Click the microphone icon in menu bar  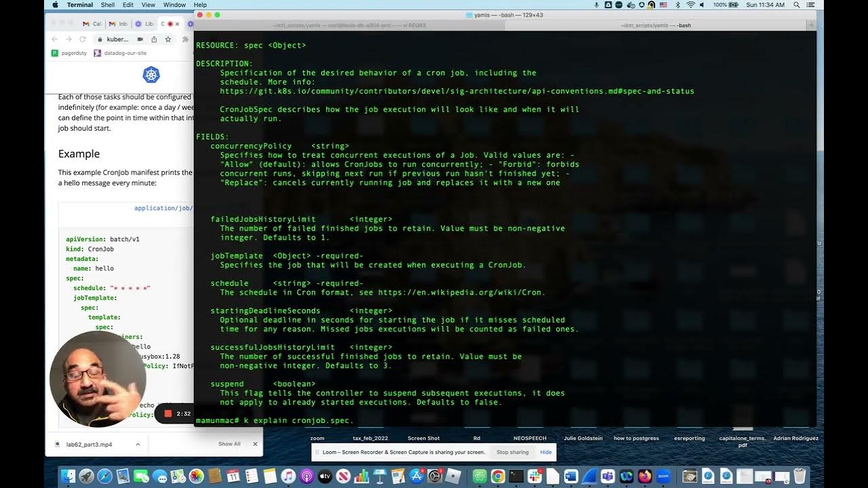596,5
